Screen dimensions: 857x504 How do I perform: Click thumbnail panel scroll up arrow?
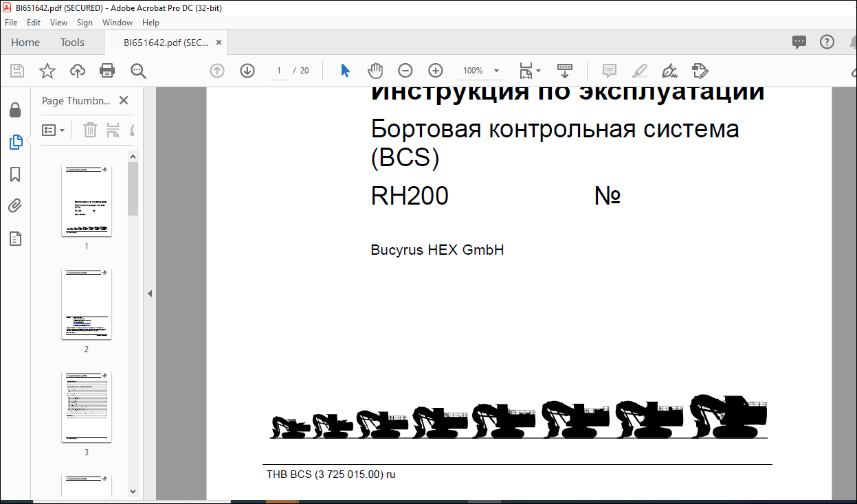(x=133, y=157)
